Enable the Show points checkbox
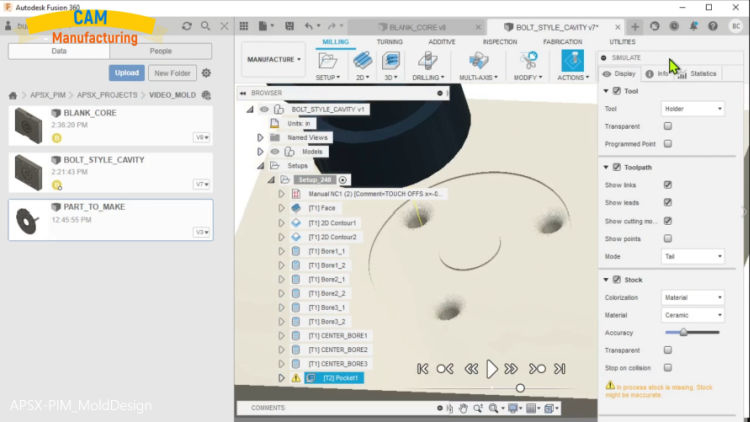750x422 pixels. [668, 238]
